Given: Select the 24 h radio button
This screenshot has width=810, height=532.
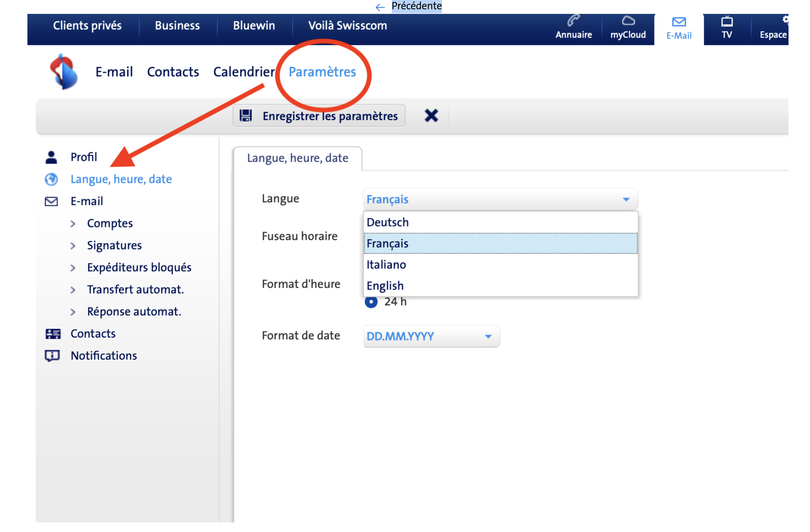Looking at the screenshot, I should [371, 302].
